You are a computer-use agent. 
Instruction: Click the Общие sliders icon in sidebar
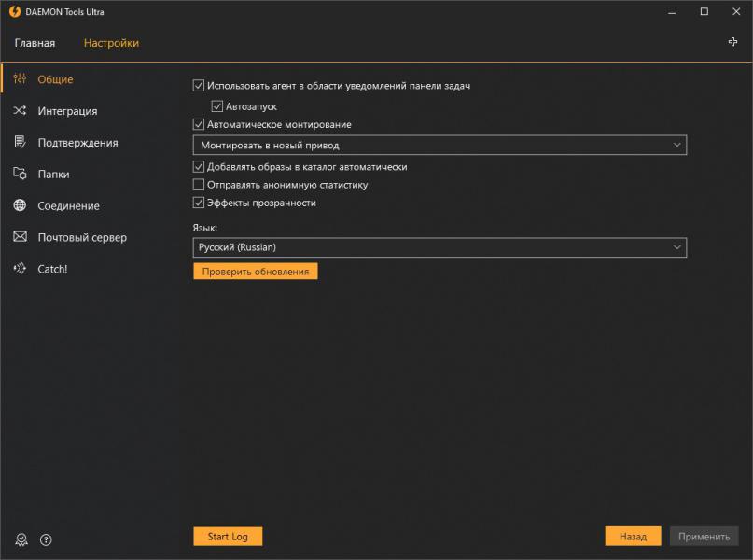[x=20, y=79]
